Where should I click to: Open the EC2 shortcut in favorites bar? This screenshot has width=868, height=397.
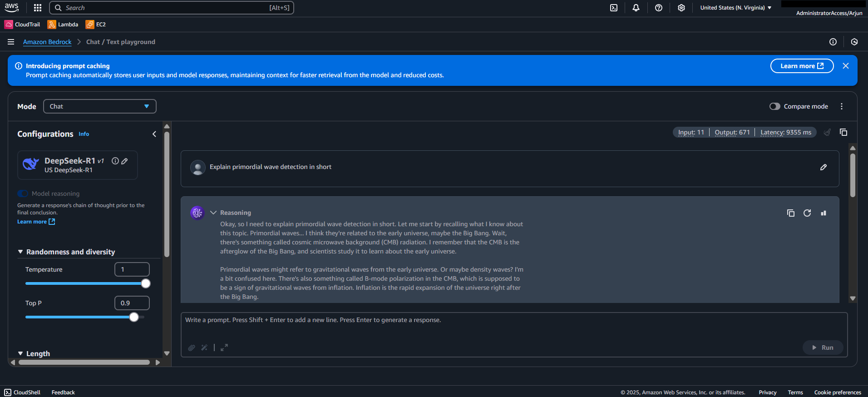[x=96, y=25]
